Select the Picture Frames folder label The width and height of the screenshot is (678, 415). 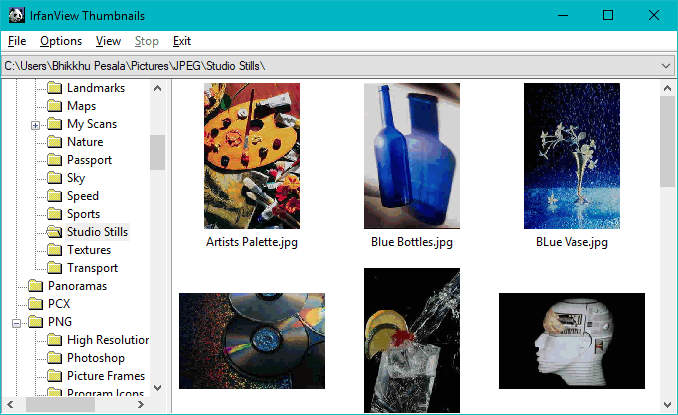tap(106, 376)
